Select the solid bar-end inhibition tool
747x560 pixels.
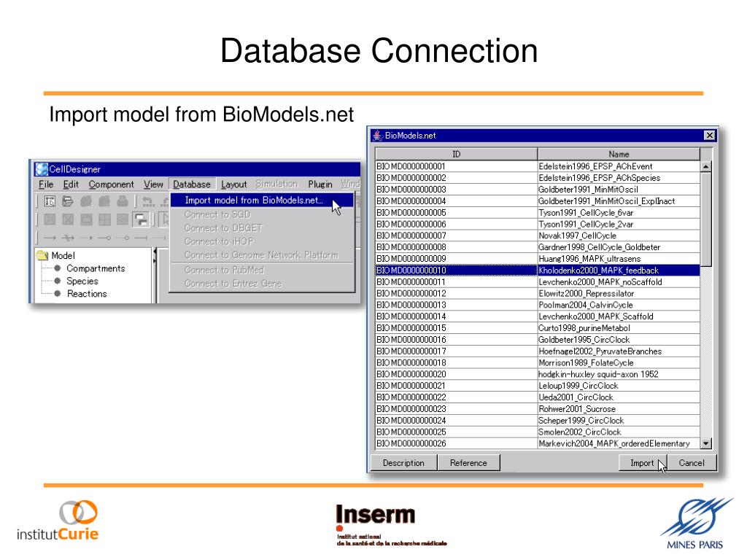click(x=141, y=238)
